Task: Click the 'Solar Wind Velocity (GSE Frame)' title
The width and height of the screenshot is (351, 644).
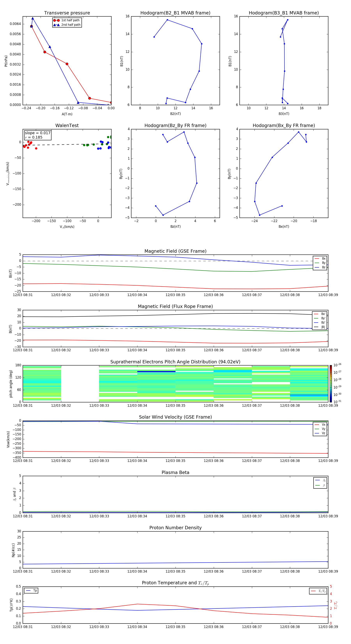Action: point(175,417)
